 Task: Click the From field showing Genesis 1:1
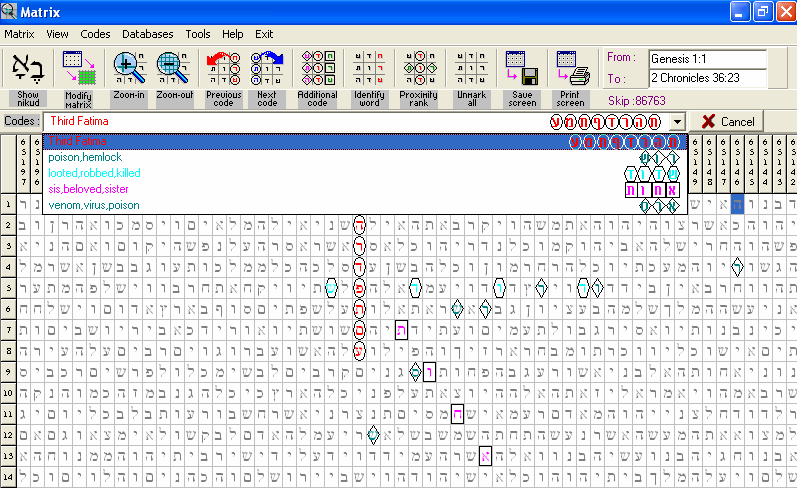pyautogui.click(x=707, y=59)
